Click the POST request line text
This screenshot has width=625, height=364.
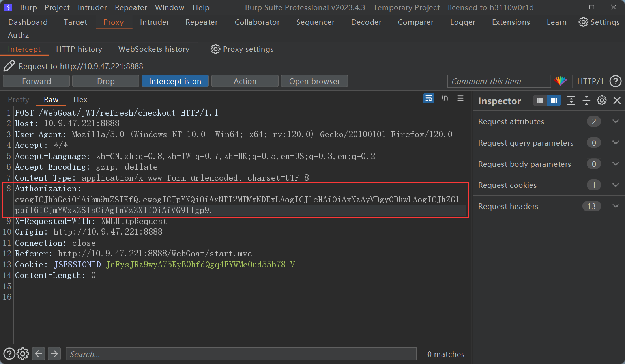[x=116, y=113]
